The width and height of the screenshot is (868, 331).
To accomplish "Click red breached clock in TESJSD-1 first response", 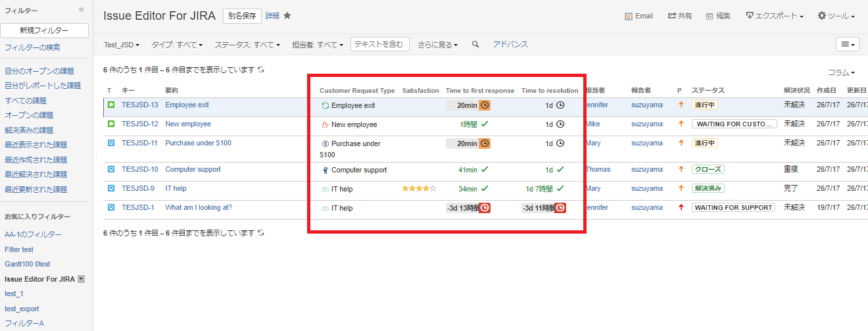I will click(x=485, y=208).
